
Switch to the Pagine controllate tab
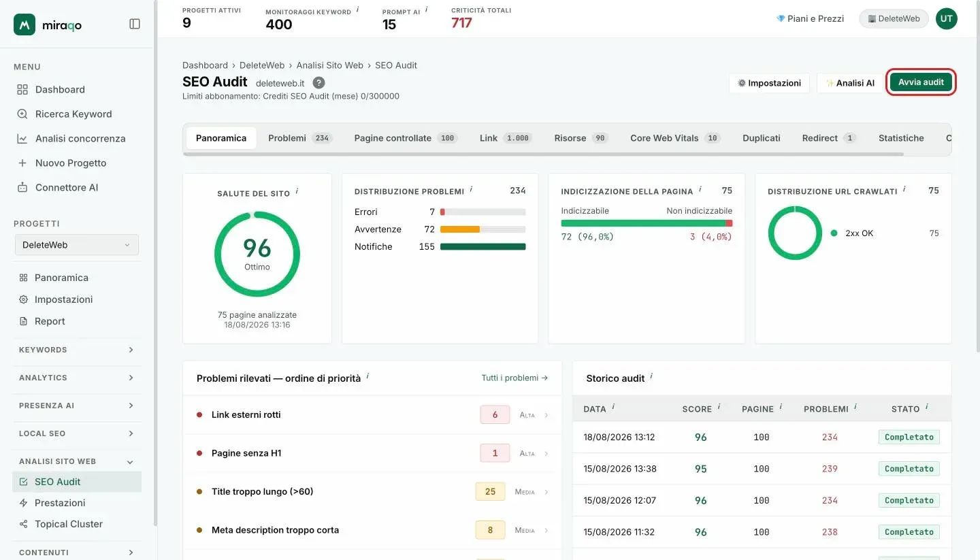coord(406,138)
